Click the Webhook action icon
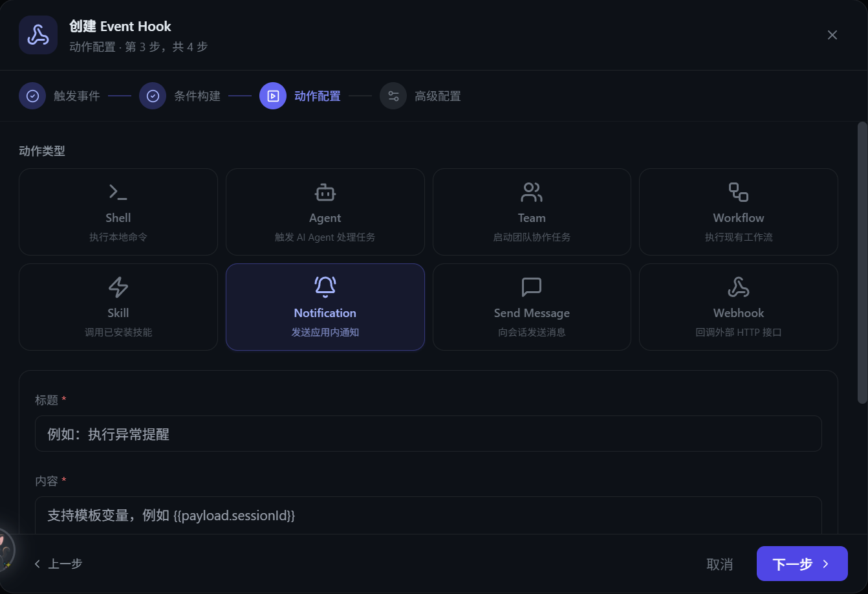The height and width of the screenshot is (594, 868). [x=739, y=287]
